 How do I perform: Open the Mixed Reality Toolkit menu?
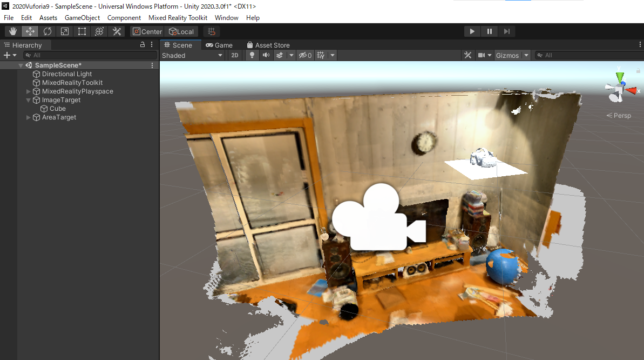pyautogui.click(x=178, y=18)
